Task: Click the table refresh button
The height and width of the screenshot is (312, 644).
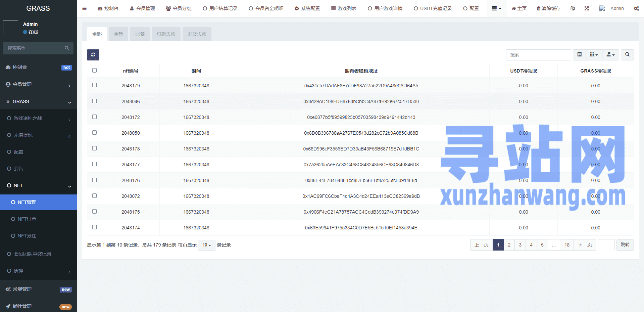Action: [x=93, y=55]
